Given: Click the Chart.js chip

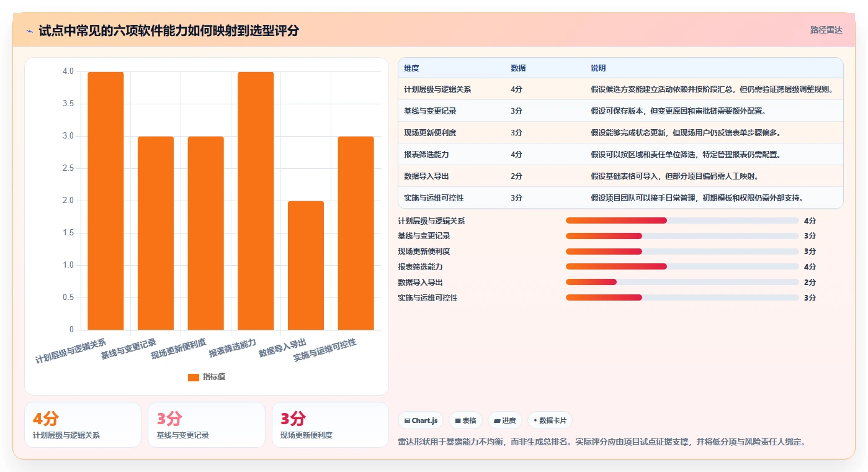Looking at the screenshot, I should point(421,420).
